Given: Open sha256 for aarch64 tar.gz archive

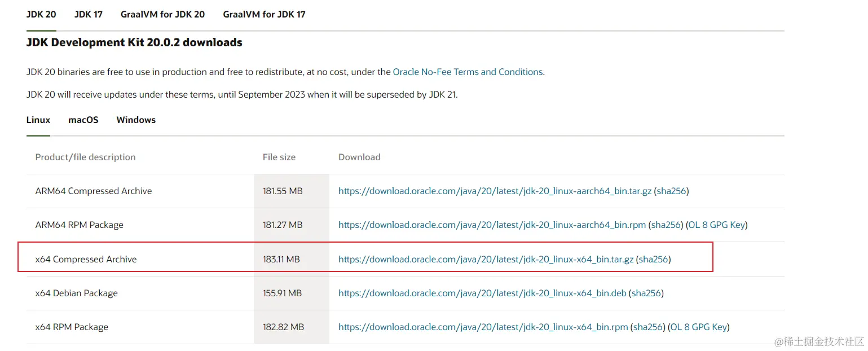Looking at the screenshot, I should pyautogui.click(x=671, y=191).
